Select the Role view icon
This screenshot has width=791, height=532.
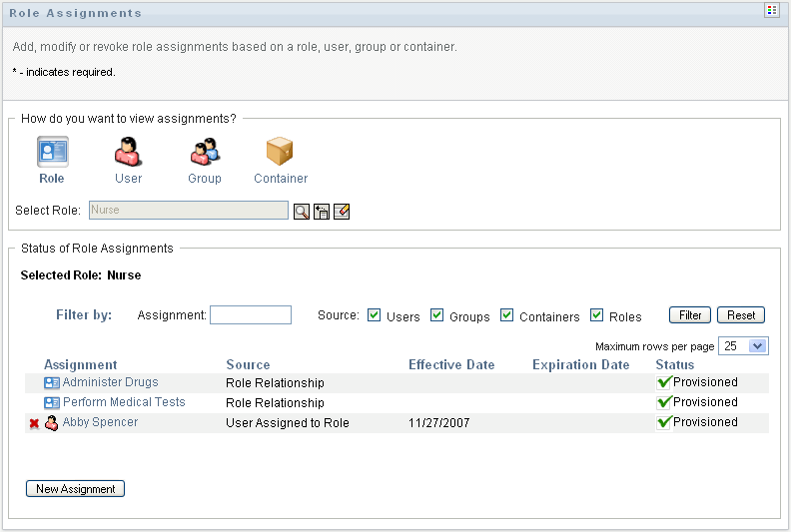coord(52,153)
